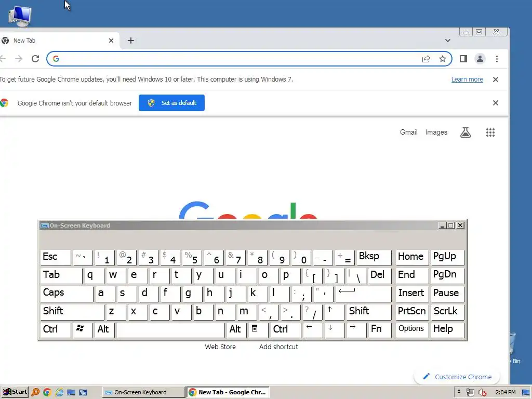Toggle the right Shift key

pyautogui.click(x=369, y=312)
